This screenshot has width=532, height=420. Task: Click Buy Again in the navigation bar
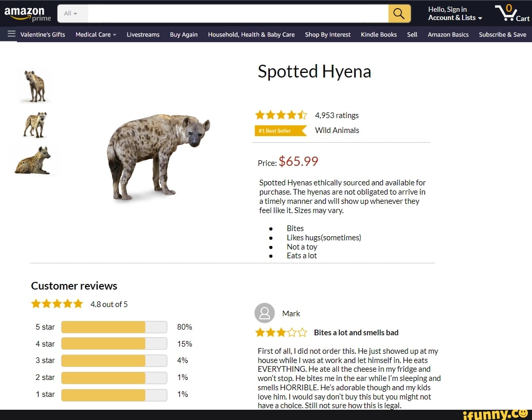(x=184, y=34)
